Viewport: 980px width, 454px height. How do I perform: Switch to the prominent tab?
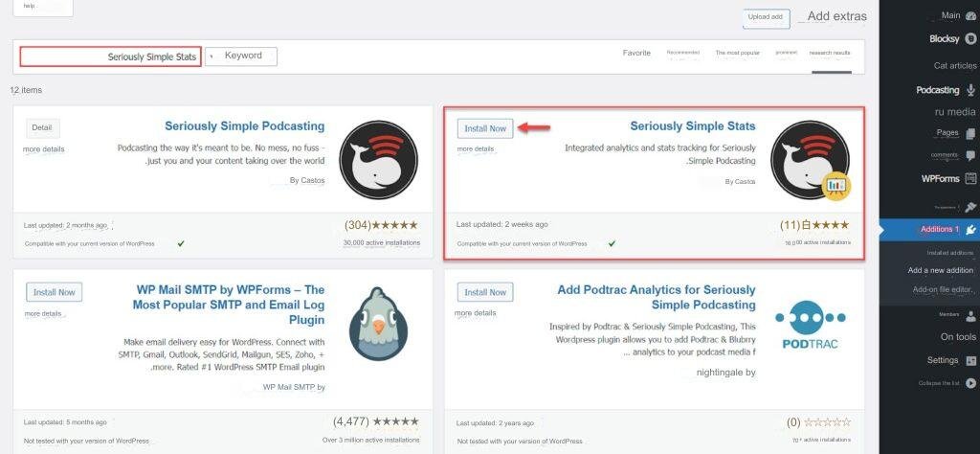[x=786, y=53]
